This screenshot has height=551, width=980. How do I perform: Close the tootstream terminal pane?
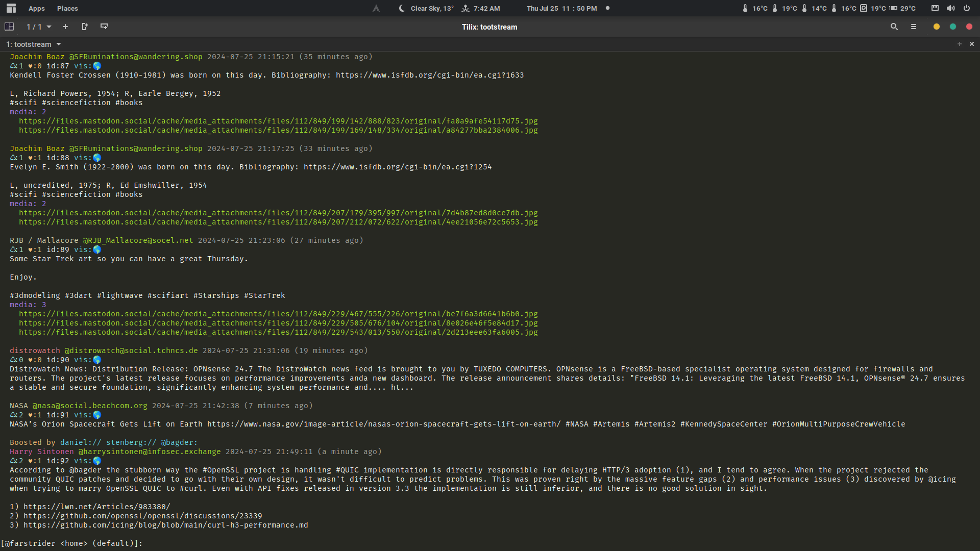[x=972, y=44]
